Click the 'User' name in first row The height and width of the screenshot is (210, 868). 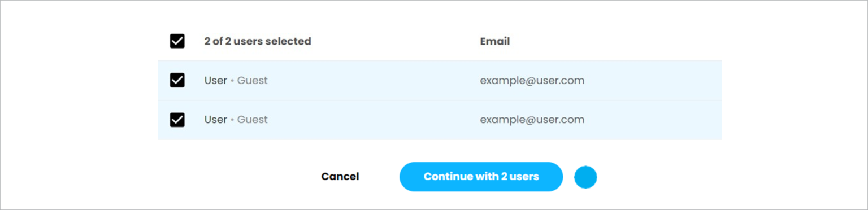click(x=216, y=81)
